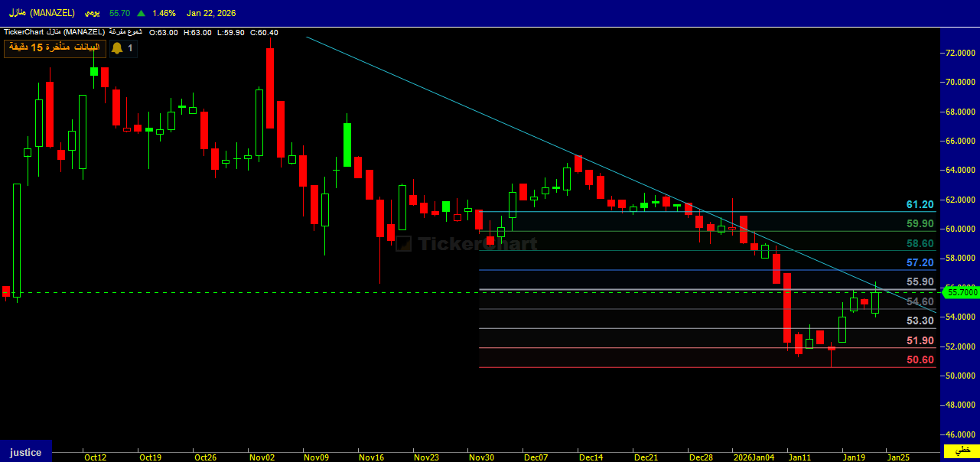Click the 2026Jan04 label on date axis
Screen dimensions: 980x462
tap(754, 457)
